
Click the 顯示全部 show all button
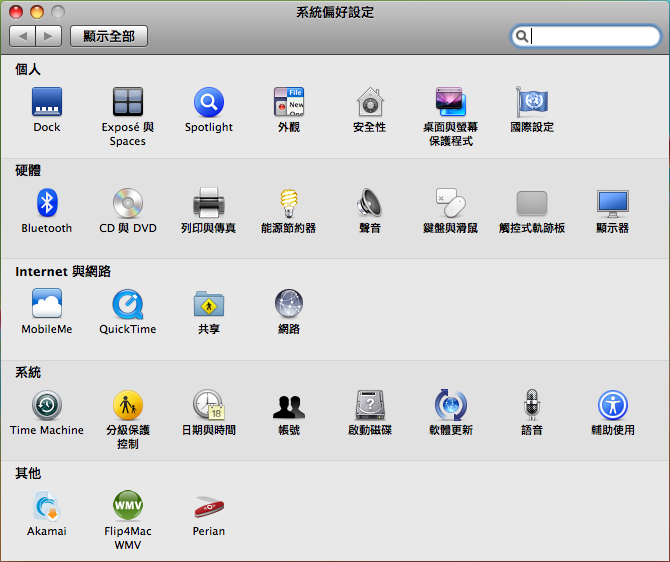coord(109,36)
